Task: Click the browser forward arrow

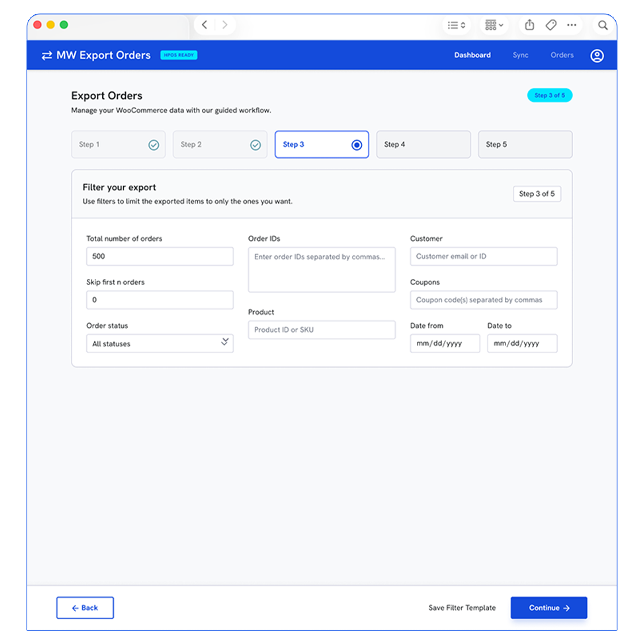Action: tap(225, 25)
